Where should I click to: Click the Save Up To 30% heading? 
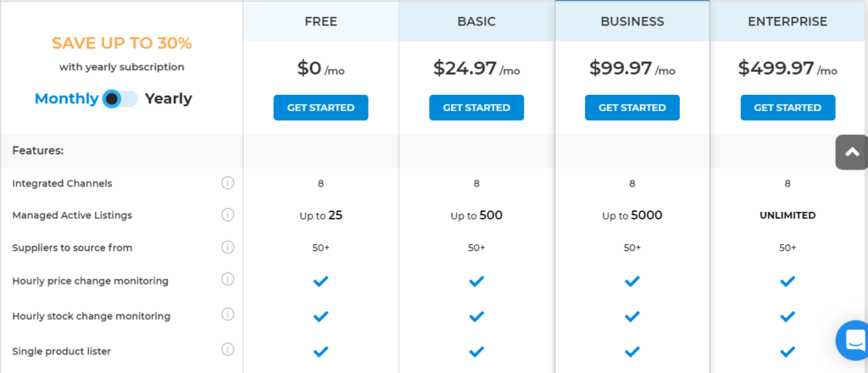(x=122, y=43)
